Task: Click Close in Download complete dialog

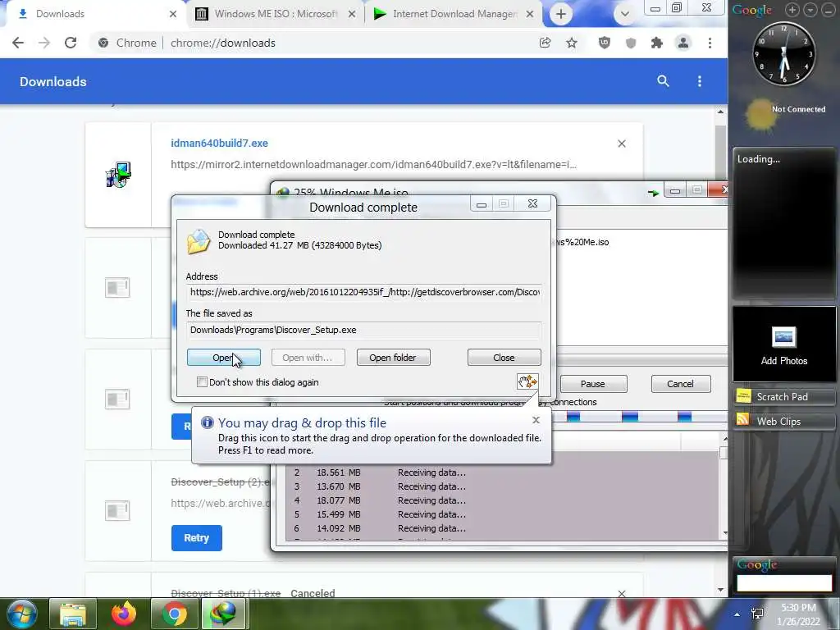Action: click(x=504, y=358)
